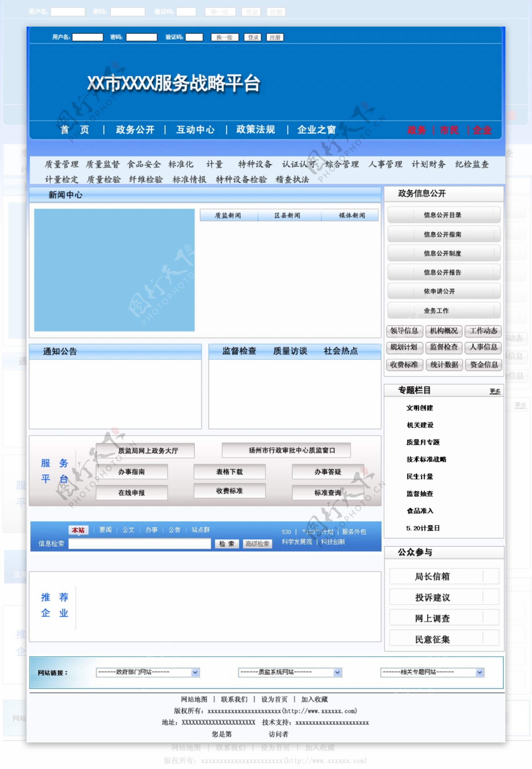Open 网上调查 button
Image resolution: width=532 pixels, height=769 pixels.
pos(444,618)
